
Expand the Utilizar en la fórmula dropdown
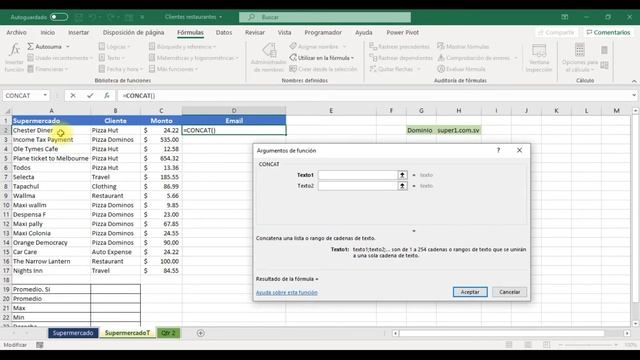352,58
